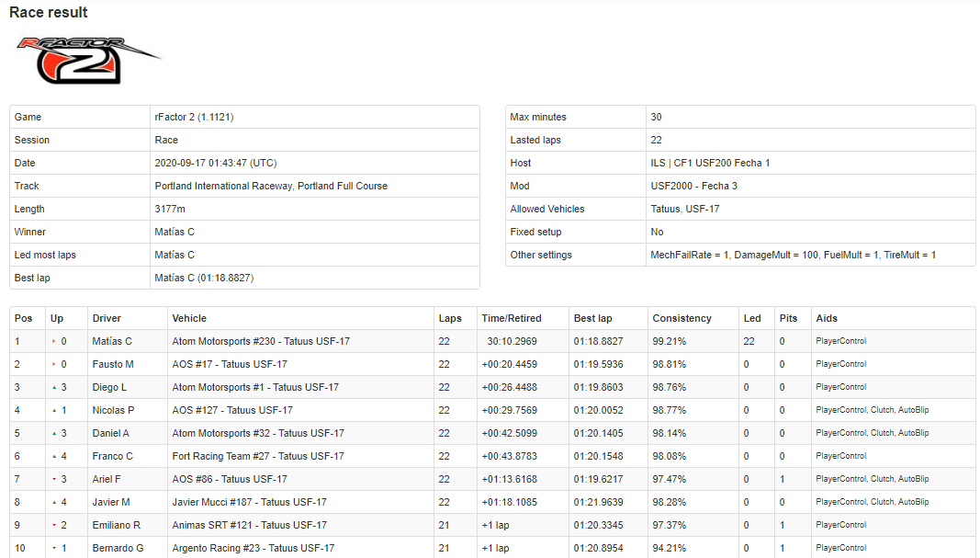The image size is (980, 558).
Task: Click driver name Daniel A
Action: pos(110,434)
